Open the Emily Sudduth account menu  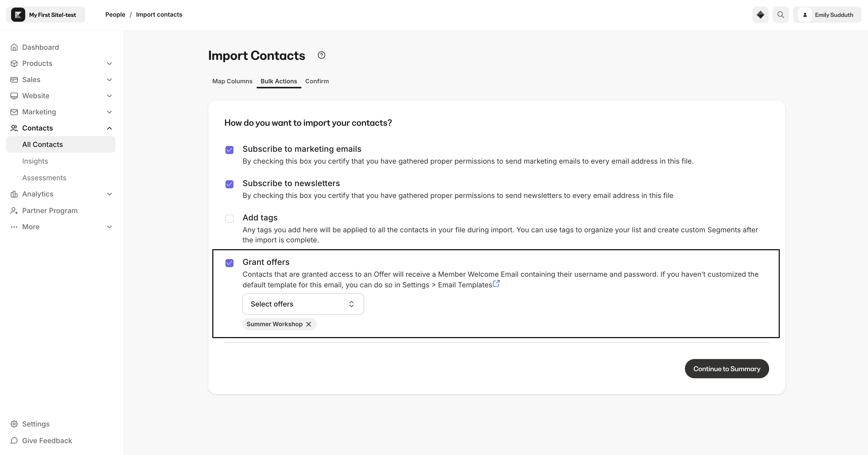pyautogui.click(x=828, y=14)
